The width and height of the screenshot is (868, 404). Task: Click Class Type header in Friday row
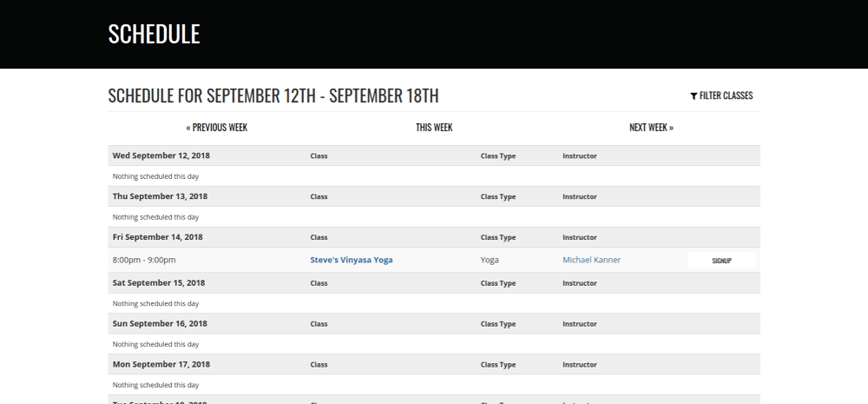click(498, 237)
